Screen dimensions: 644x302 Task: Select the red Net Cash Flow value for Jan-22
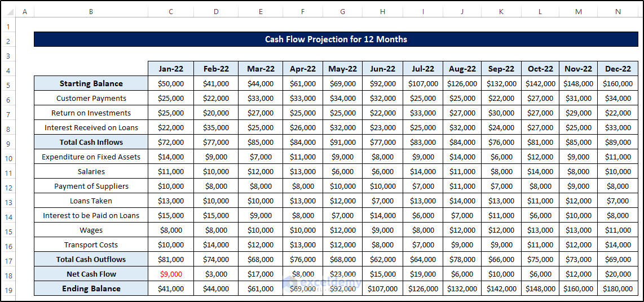[171, 274]
